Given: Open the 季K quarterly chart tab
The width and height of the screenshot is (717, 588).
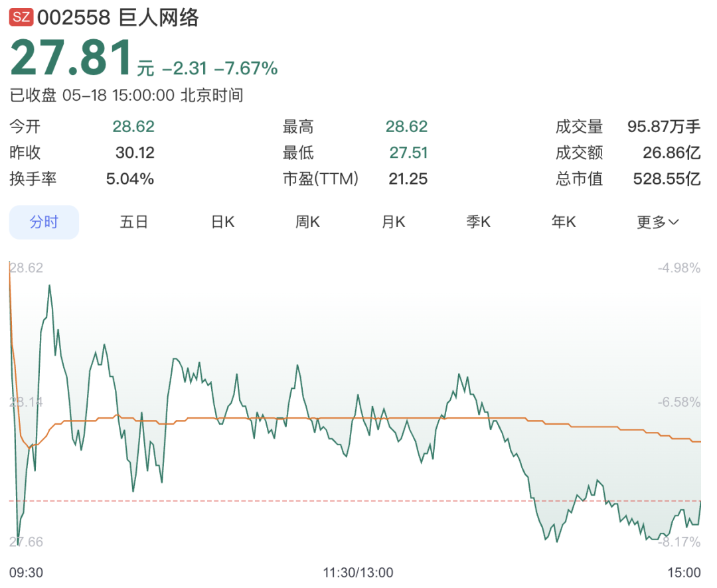Looking at the screenshot, I should [x=478, y=222].
